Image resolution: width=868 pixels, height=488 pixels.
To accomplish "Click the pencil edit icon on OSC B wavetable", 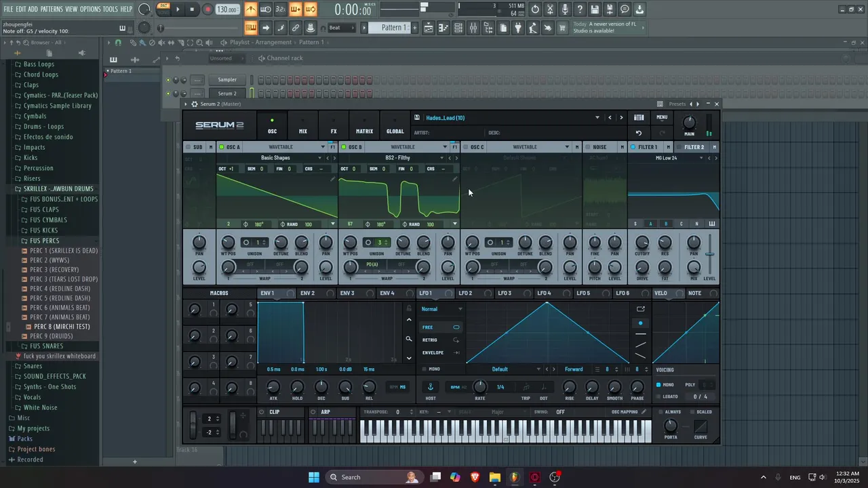I will 454,179.
